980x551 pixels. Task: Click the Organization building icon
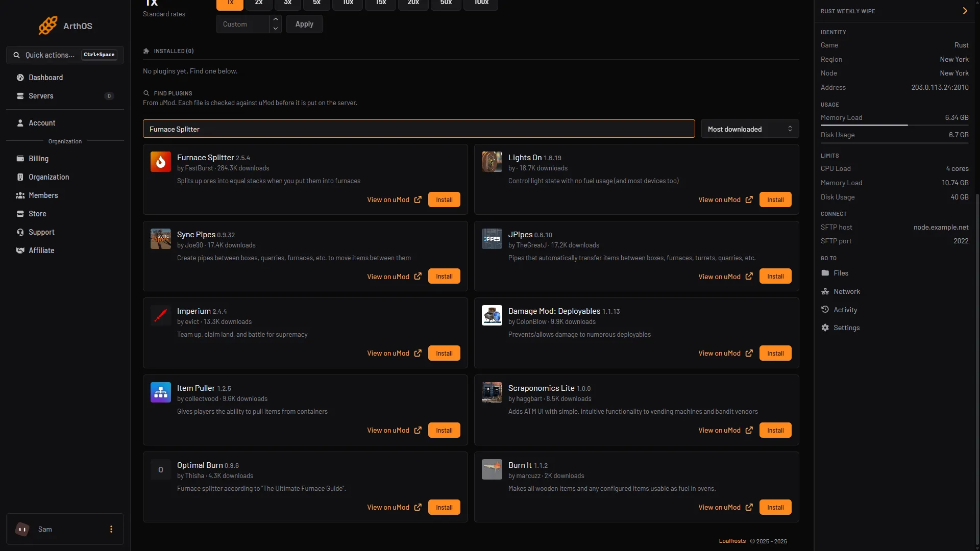(x=20, y=177)
